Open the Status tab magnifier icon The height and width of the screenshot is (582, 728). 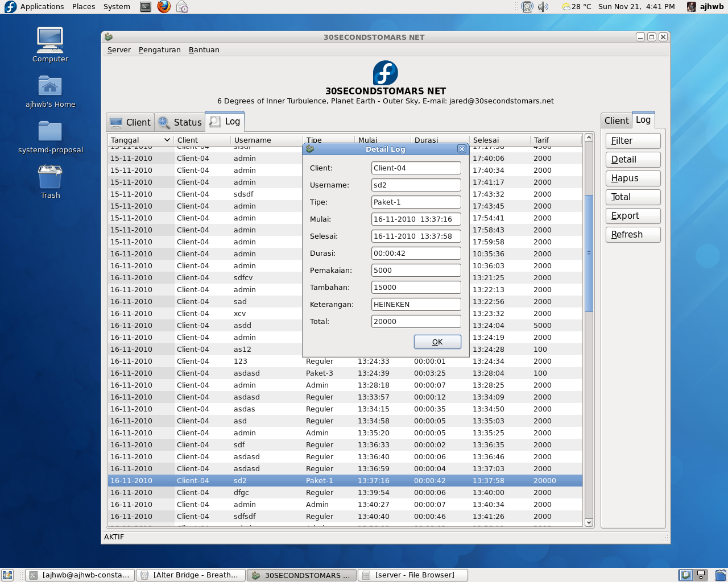coord(164,122)
